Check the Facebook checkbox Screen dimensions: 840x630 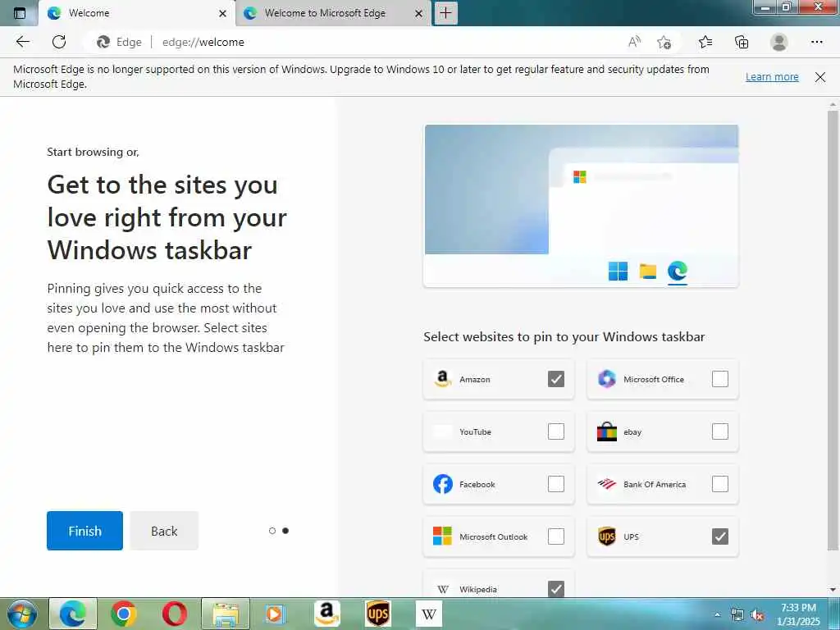(x=556, y=484)
